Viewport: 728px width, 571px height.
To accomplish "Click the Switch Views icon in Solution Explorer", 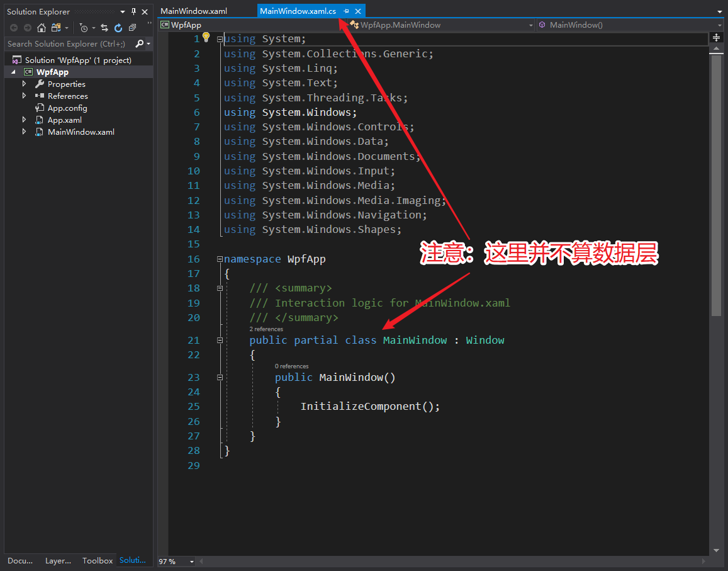I will [56, 28].
